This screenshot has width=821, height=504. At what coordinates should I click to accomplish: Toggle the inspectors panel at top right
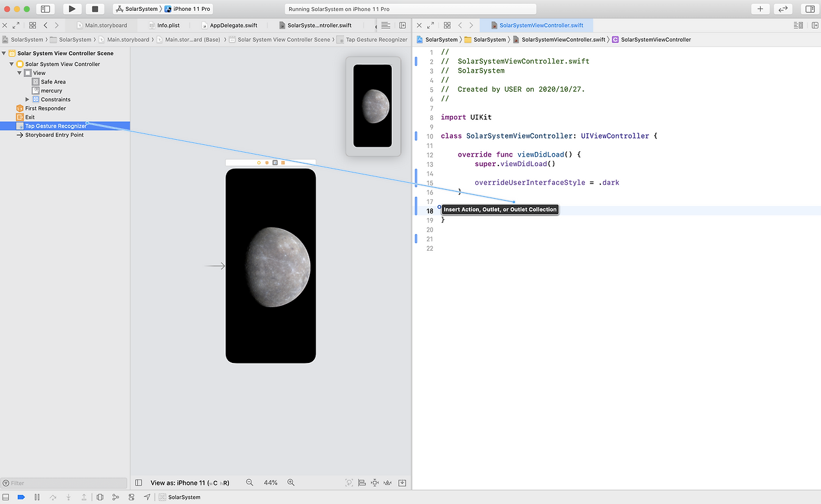point(809,9)
